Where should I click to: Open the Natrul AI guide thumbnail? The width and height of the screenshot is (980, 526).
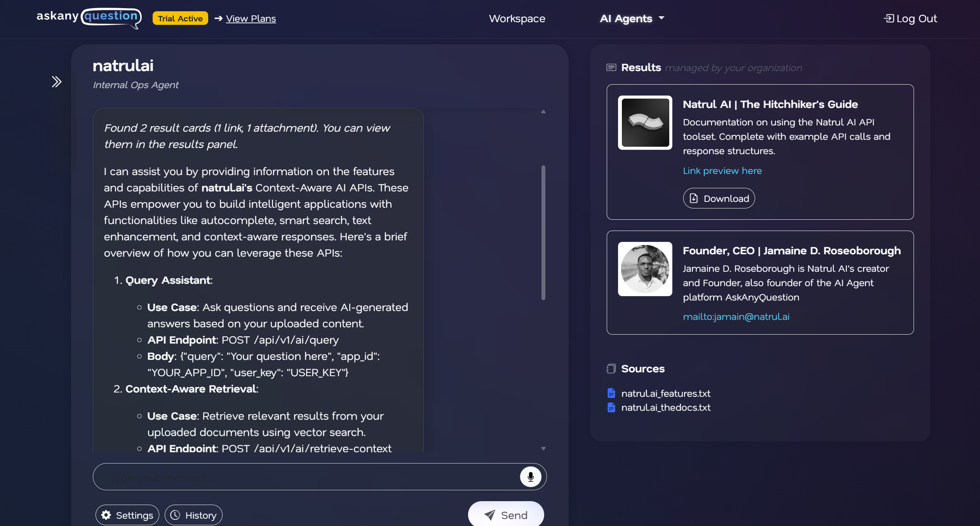[645, 123]
